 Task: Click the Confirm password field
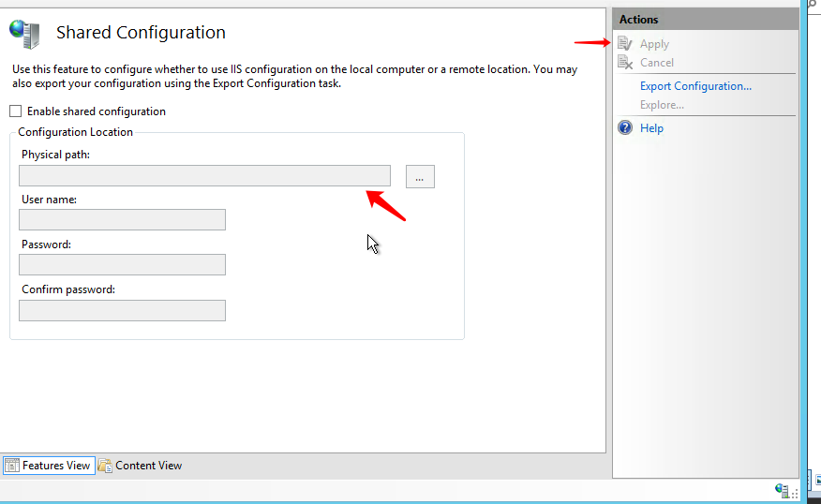point(122,311)
